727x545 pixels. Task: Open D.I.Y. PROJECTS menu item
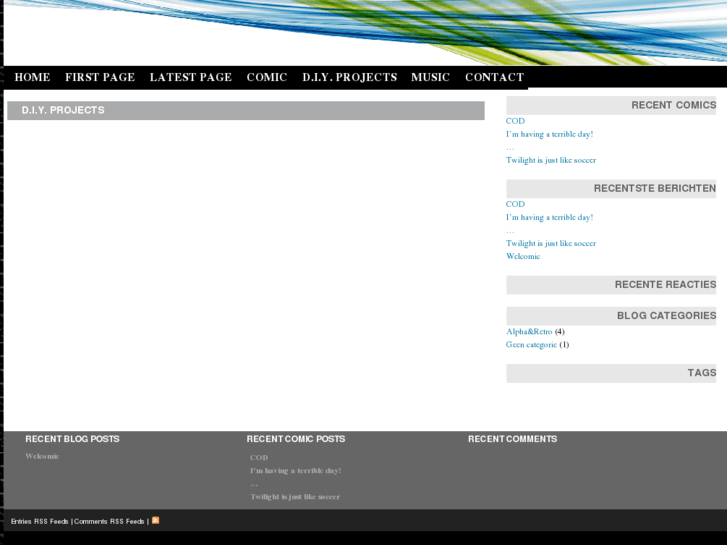point(349,77)
